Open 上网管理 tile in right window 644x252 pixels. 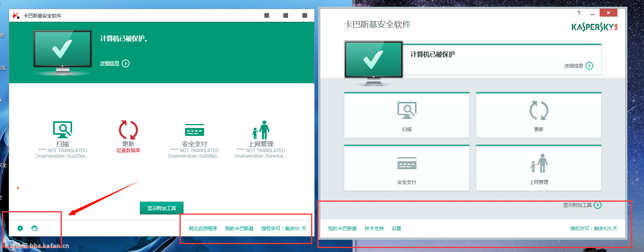coord(539,168)
